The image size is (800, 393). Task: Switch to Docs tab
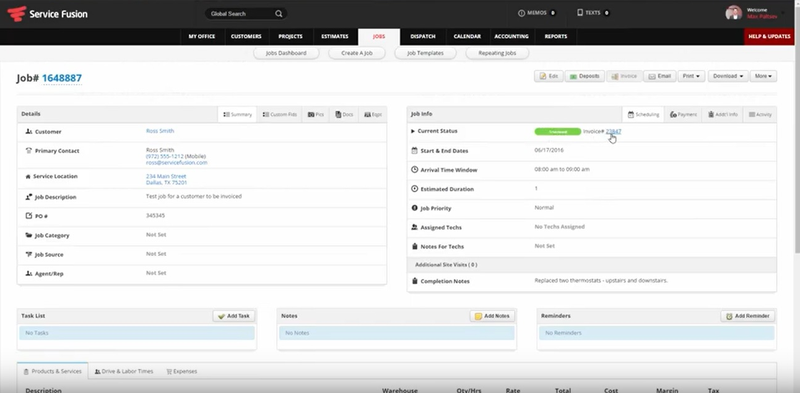coord(344,114)
